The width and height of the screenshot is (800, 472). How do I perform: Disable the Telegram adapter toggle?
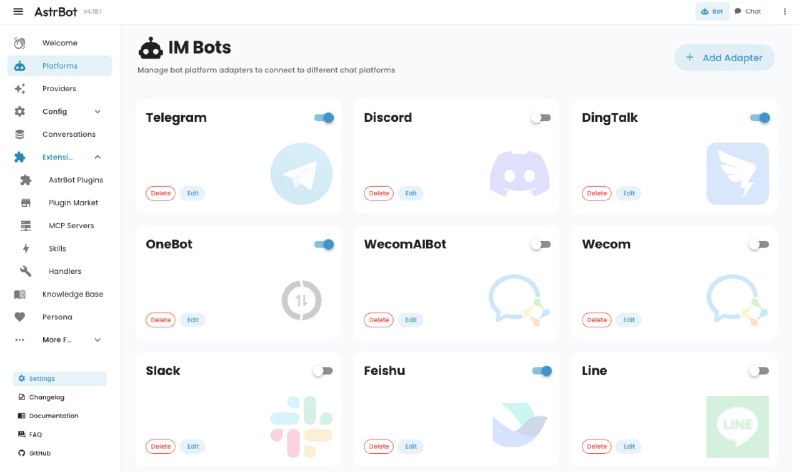click(324, 118)
